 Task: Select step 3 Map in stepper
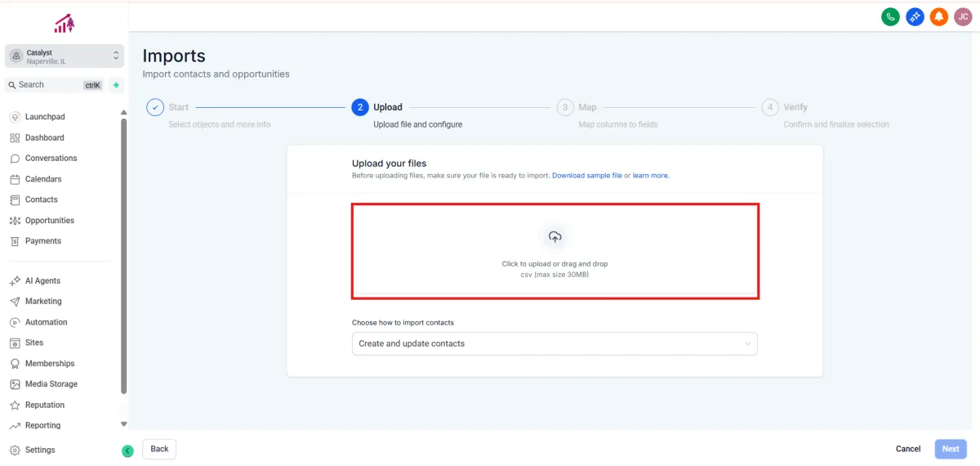tap(565, 107)
